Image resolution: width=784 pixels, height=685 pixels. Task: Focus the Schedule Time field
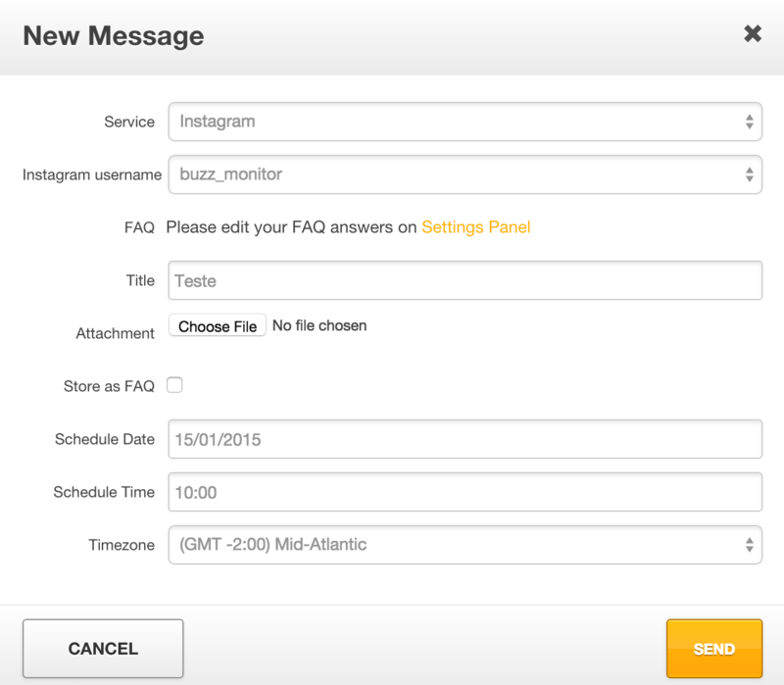tap(465, 492)
